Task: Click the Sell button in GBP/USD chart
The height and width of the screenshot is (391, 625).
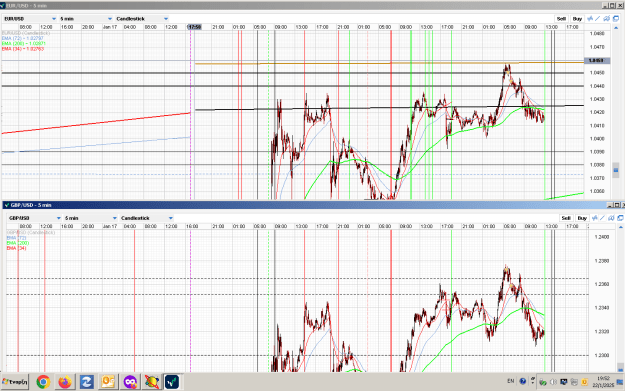Action: [x=566, y=218]
